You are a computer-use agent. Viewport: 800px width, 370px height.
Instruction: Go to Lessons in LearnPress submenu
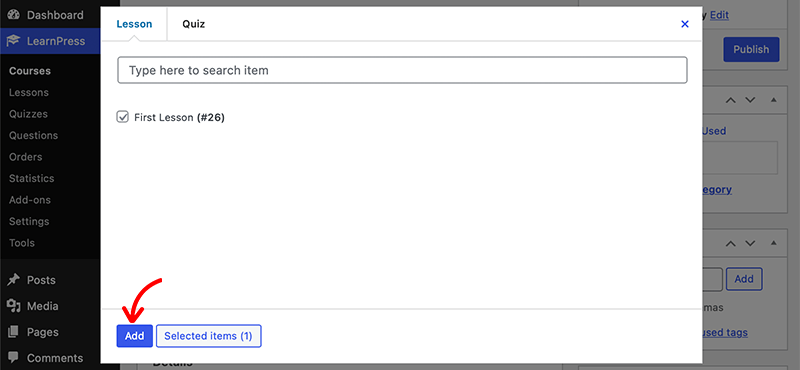point(29,92)
